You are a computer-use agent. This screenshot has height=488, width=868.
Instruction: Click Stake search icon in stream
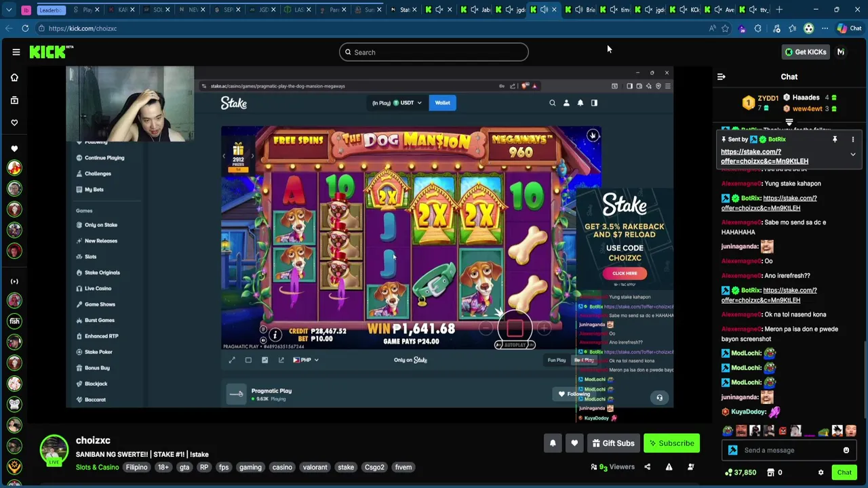(552, 103)
